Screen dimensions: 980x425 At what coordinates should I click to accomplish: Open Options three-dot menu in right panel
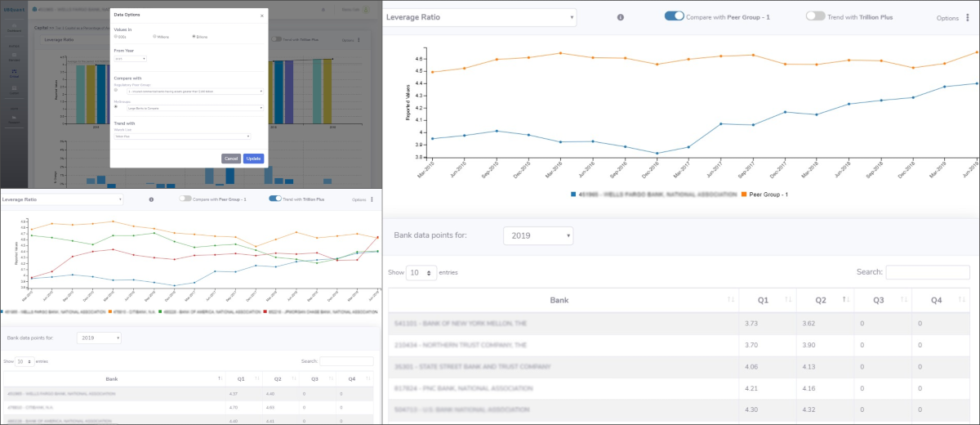pyautogui.click(x=964, y=17)
